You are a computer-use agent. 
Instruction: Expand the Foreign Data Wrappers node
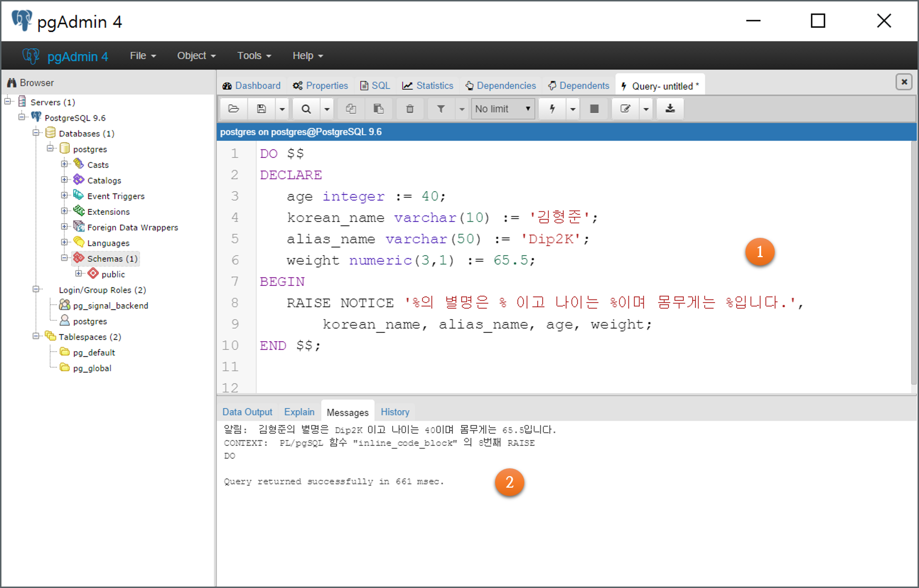click(64, 226)
